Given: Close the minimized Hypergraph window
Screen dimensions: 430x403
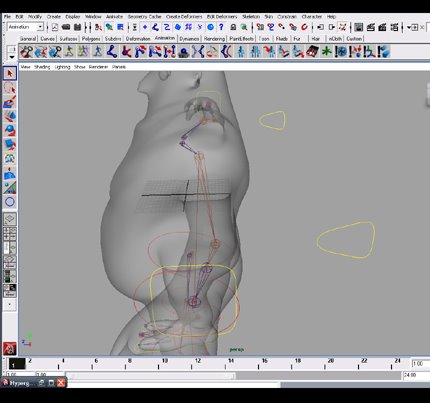Looking at the screenshot, I should tap(61, 383).
